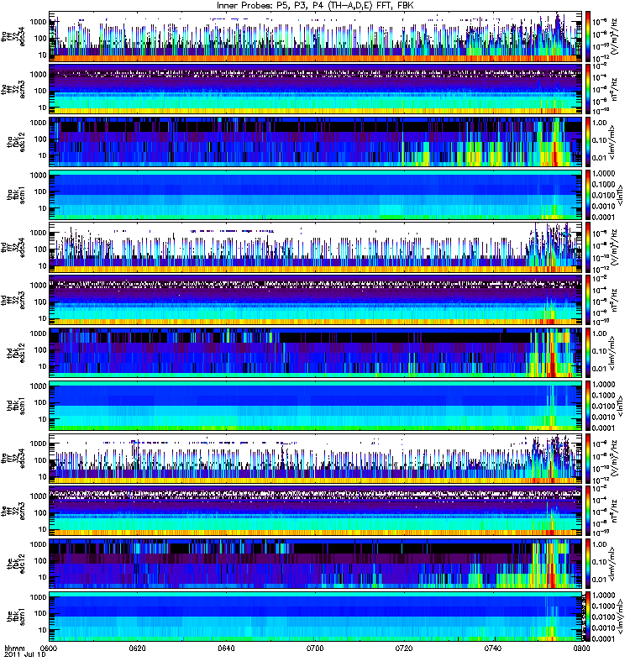Select the thd fbk scm1 spectrogram panel
The image size is (630, 672).
coord(316,406)
